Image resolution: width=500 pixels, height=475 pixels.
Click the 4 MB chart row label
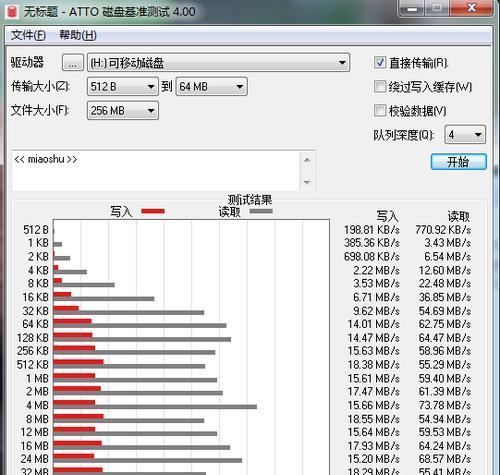[x=38, y=405]
